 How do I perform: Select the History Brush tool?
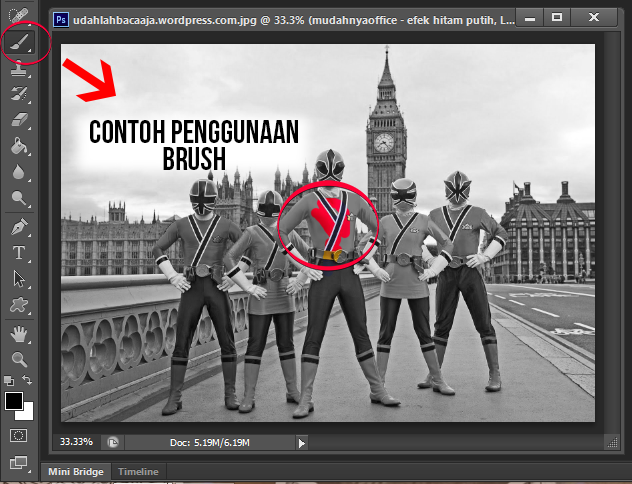[x=19, y=93]
